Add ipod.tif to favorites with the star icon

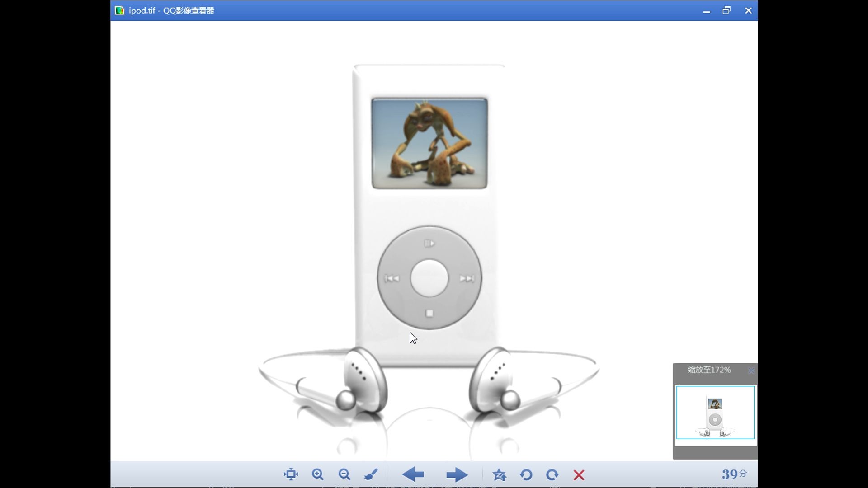pos(500,475)
